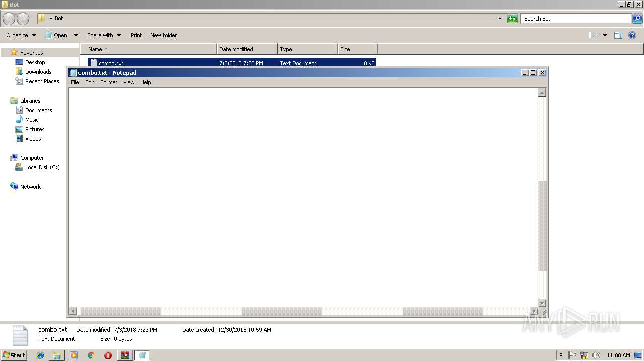Click in the Search Bot field
The image size is (644, 362).
(576, 19)
